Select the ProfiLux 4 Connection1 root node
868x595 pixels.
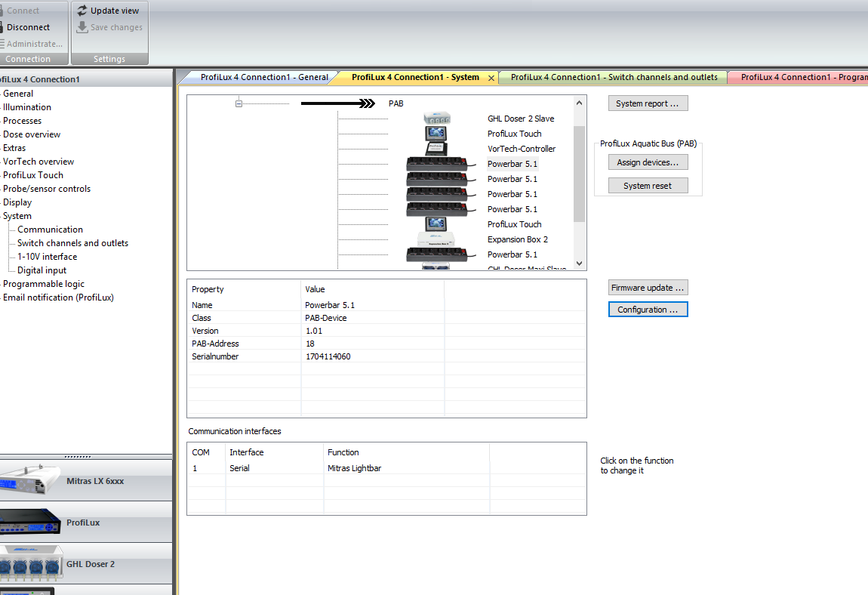click(x=40, y=79)
